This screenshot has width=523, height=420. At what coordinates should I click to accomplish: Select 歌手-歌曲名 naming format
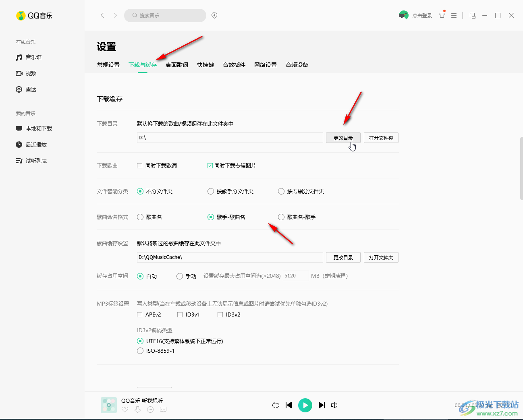[211, 217]
